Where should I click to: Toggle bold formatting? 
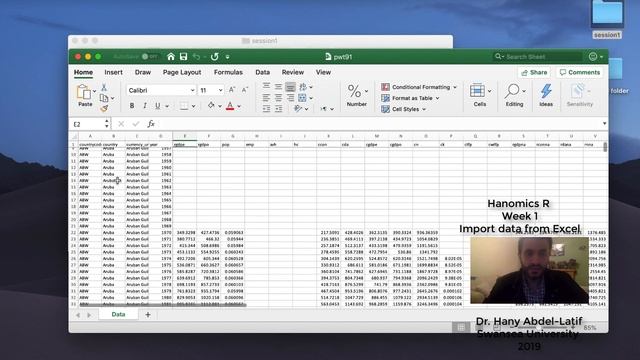tap(132, 106)
